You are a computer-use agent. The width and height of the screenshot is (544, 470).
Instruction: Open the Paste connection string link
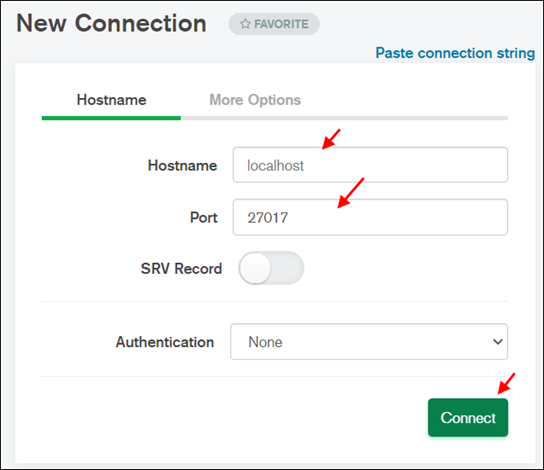(x=455, y=53)
